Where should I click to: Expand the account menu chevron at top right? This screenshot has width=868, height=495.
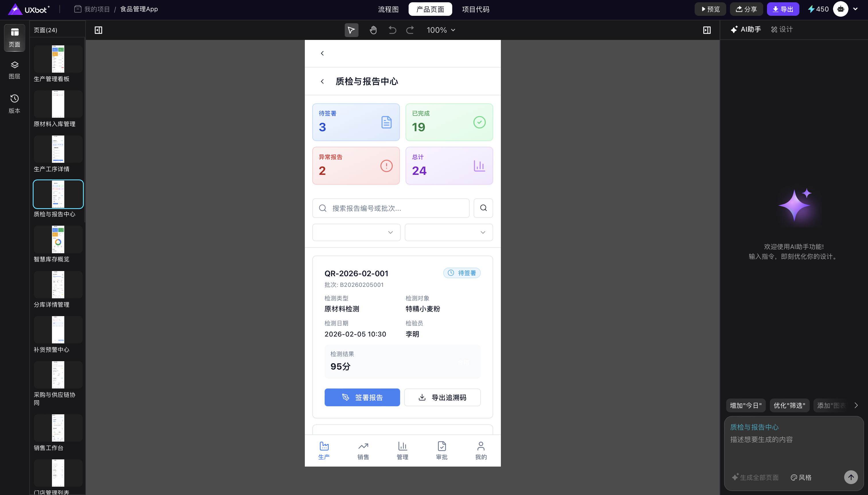tap(855, 9)
